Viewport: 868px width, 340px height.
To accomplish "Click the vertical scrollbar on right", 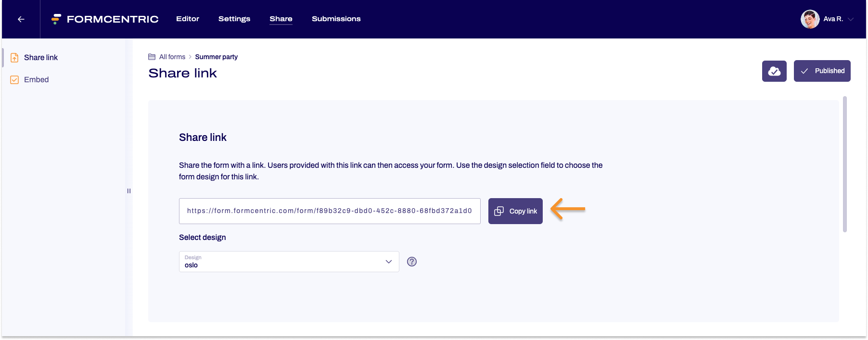I will [844, 164].
